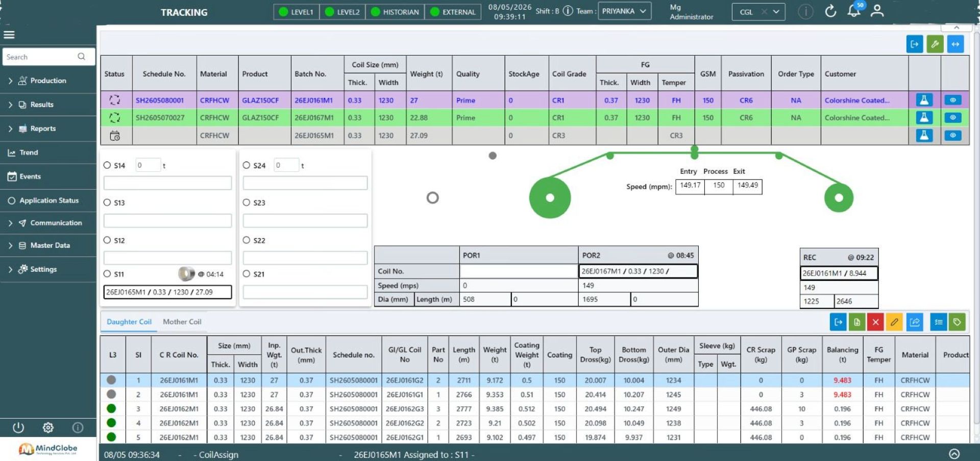The width and height of the screenshot is (980, 461).
Task: Expand the Settings sidebar menu
Action: click(x=48, y=269)
